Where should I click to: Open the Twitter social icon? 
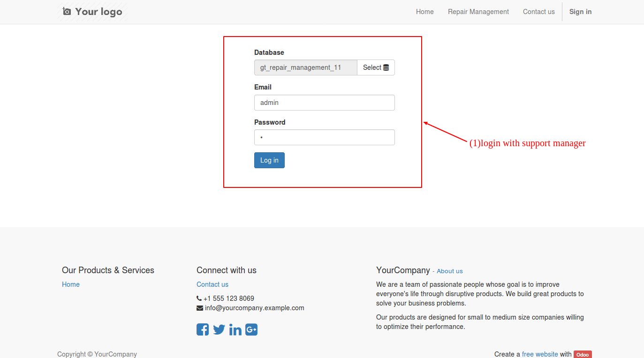[x=219, y=329]
